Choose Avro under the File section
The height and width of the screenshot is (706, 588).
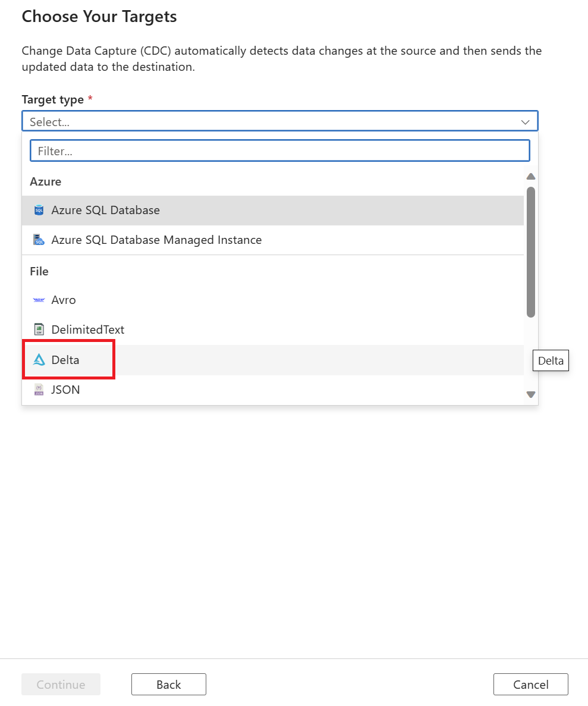point(64,300)
